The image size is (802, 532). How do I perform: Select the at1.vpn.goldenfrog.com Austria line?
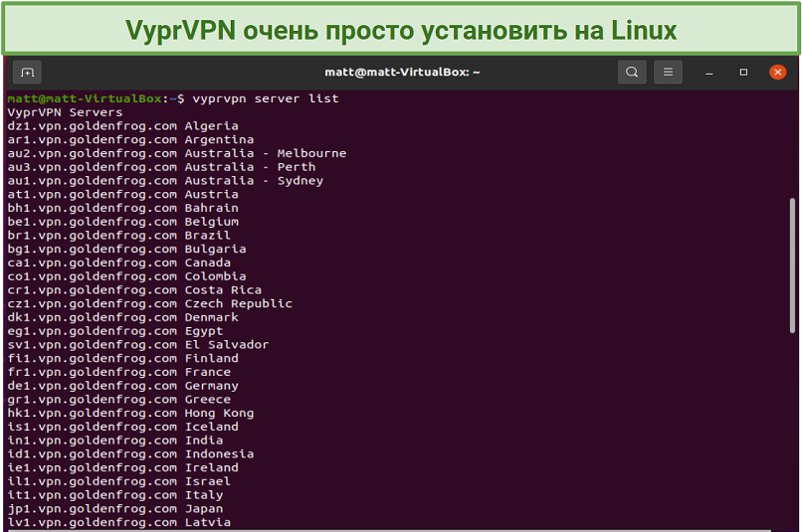tap(122, 195)
